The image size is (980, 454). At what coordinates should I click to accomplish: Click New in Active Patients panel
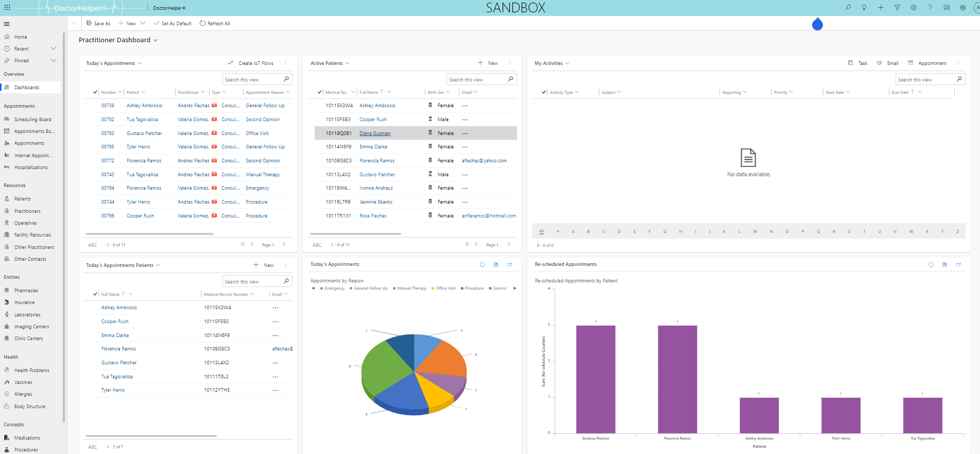coord(488,63)
